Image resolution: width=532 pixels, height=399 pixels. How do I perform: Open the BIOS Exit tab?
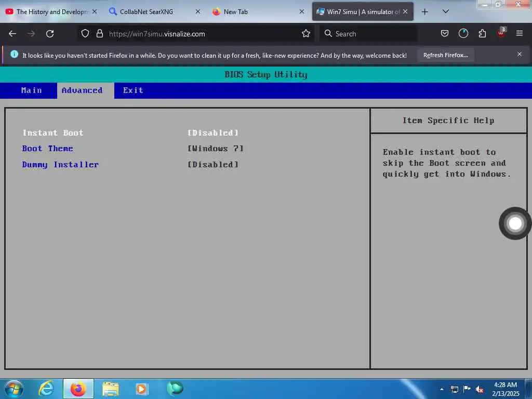(x=133, y=90)
